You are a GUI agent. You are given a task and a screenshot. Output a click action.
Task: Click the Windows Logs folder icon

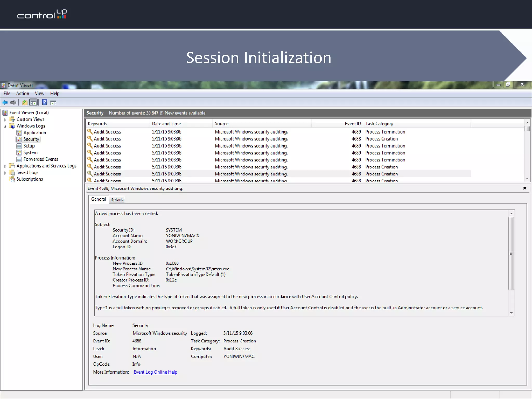pyautogui.click(x=12, y=126)
